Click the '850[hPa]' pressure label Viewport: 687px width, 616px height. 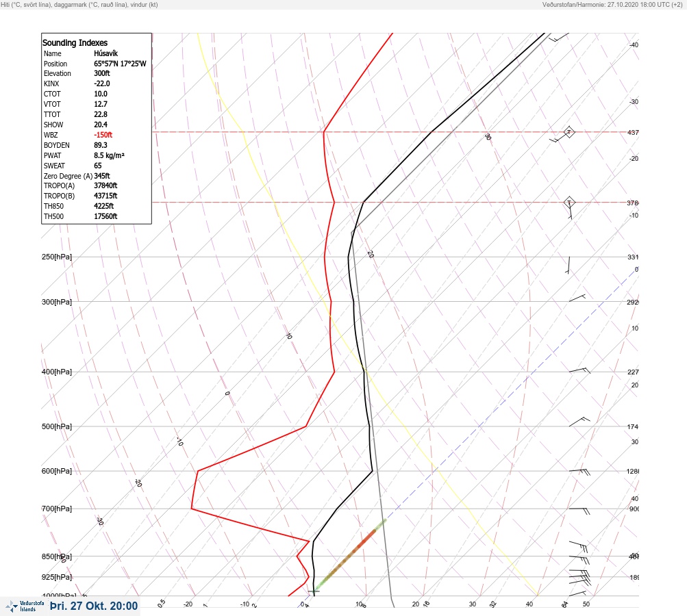(57, 556)
